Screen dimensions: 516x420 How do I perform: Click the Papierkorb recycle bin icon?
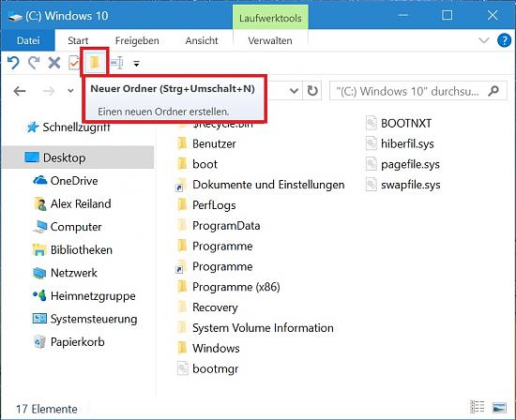(x=39, y=342)
